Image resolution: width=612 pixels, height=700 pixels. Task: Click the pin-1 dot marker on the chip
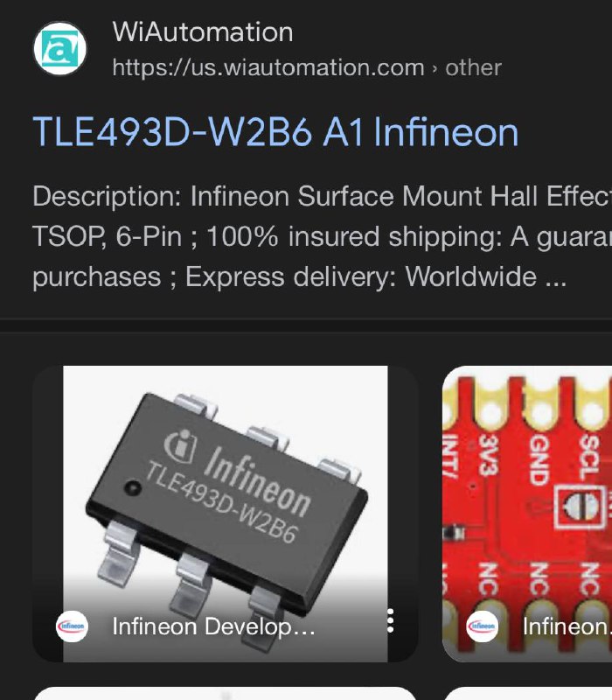click(132, 487)
